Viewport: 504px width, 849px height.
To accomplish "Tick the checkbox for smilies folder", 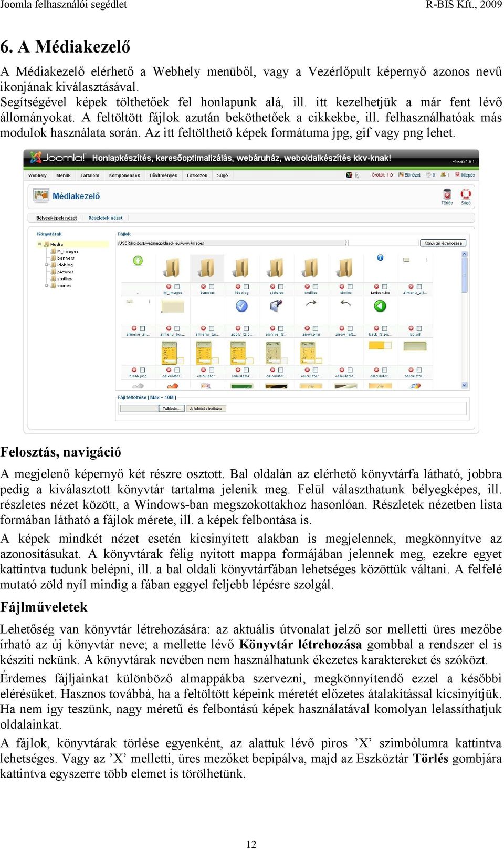I will tap(316, 286).
